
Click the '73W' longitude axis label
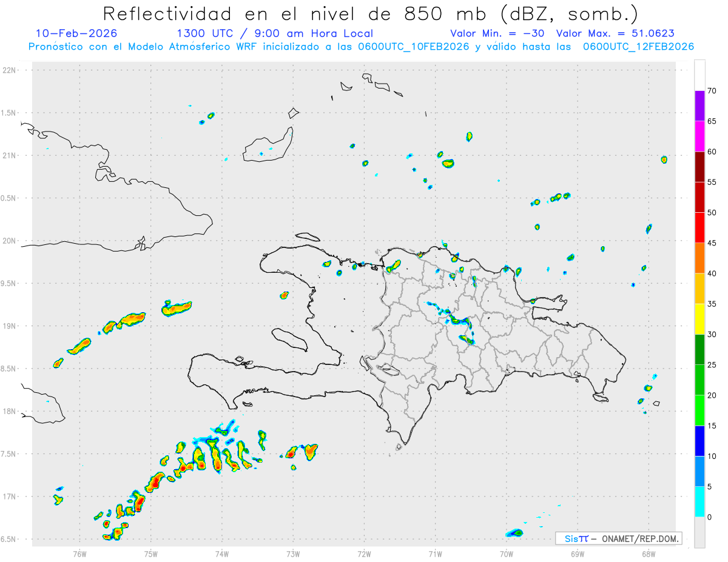coord(293,554)
